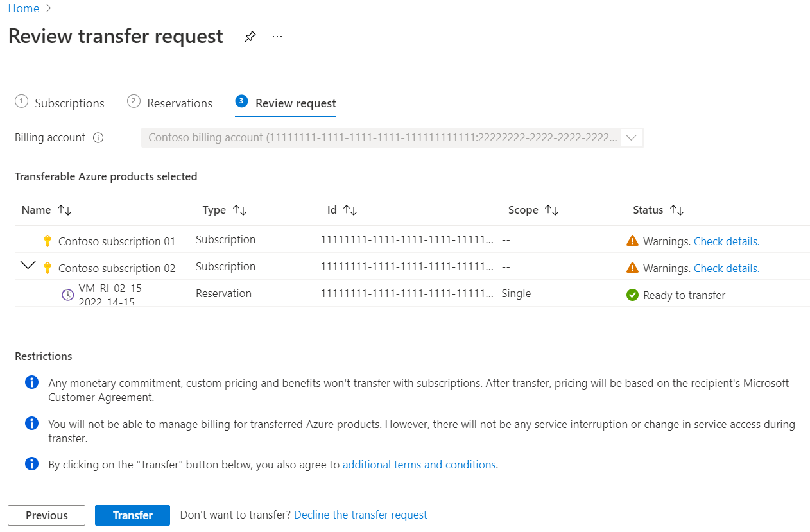Click the Previous button

46,515
